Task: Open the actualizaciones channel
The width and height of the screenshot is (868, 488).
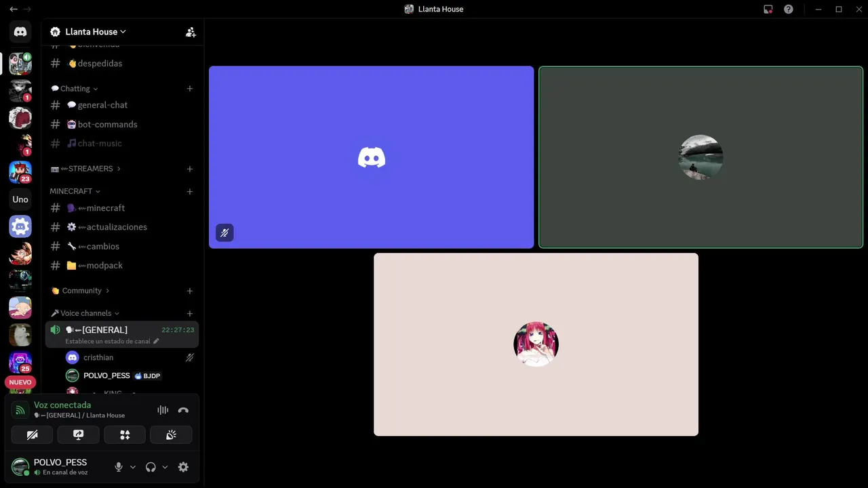Action: 122,227
